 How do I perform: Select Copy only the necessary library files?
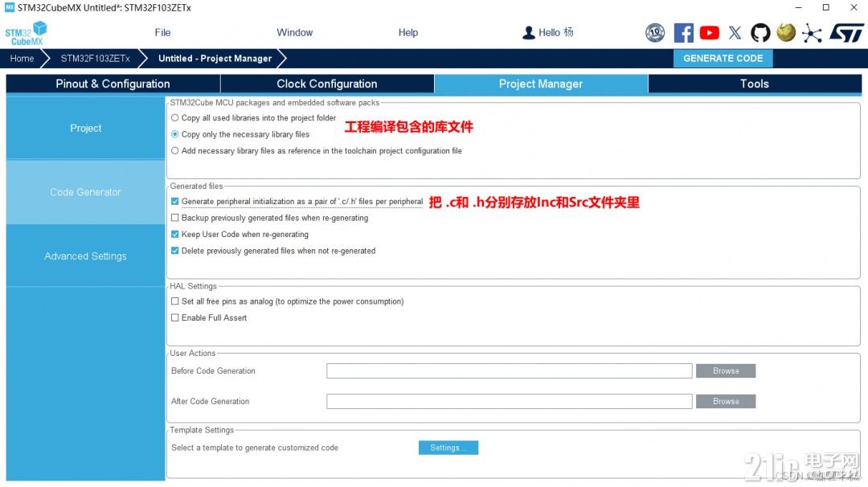[175, 134]
